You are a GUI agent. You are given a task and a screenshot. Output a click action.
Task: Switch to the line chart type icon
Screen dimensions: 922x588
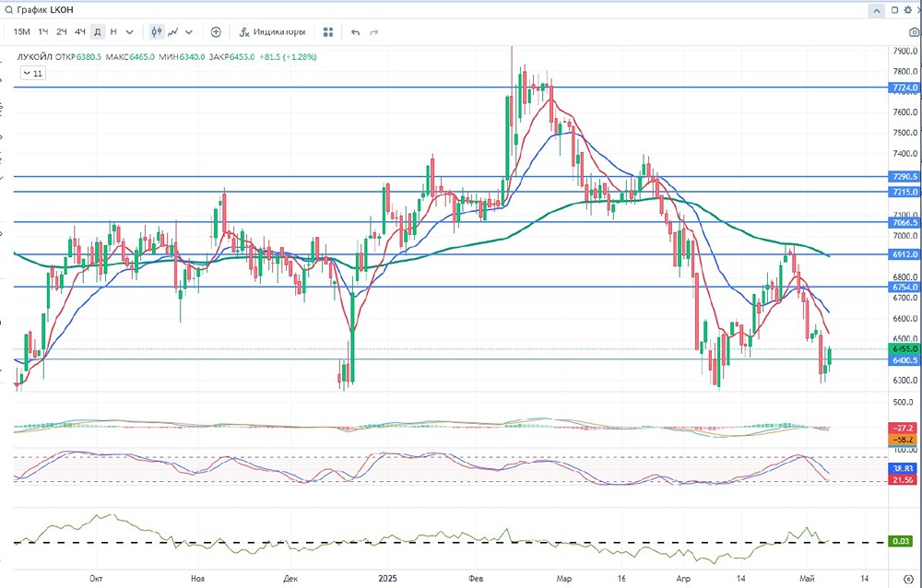click(173, 31)
